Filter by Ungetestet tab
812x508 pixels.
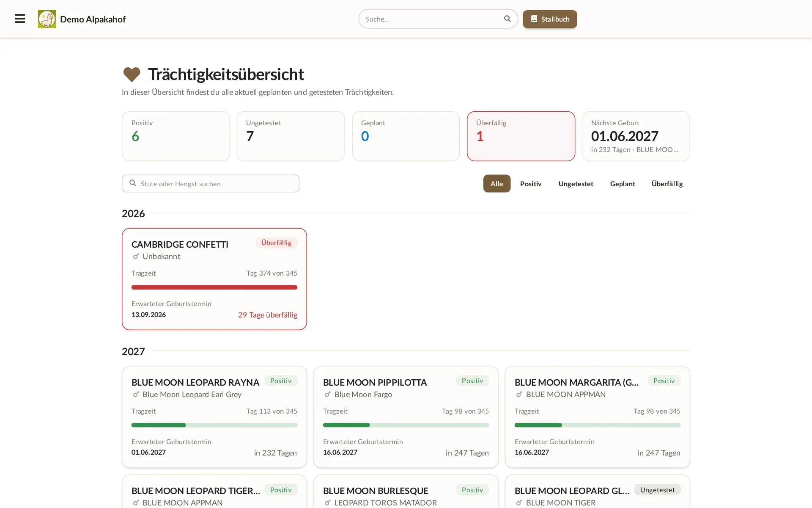tap(576, 184)
